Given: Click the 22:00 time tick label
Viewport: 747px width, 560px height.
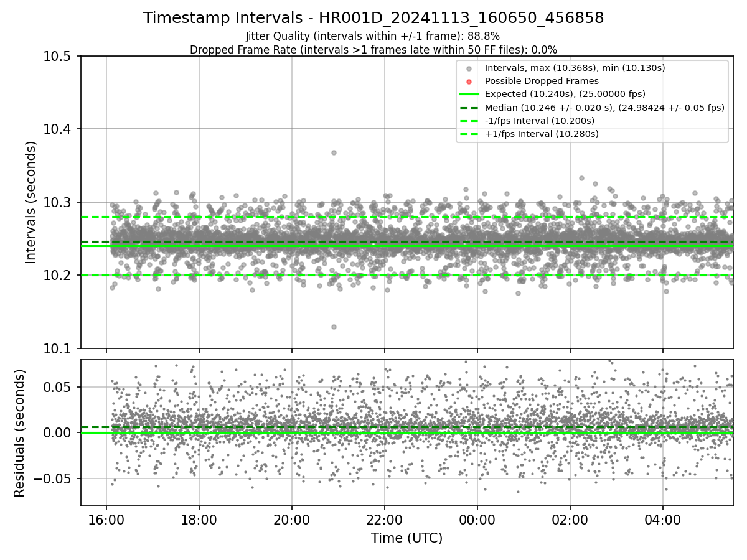Looking at the screenshot, I should [x=385, y=518].
